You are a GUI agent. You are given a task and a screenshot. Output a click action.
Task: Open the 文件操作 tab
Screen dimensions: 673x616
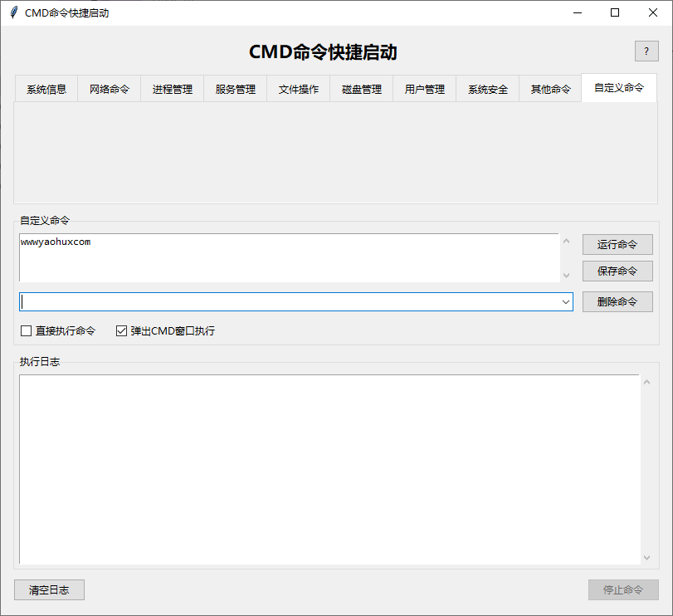pos(298,88)
